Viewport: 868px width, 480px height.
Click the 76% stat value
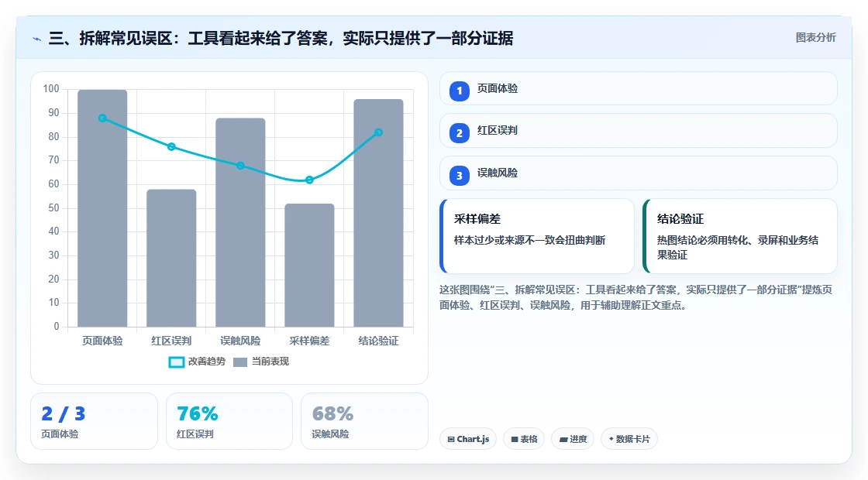(198, 413)
